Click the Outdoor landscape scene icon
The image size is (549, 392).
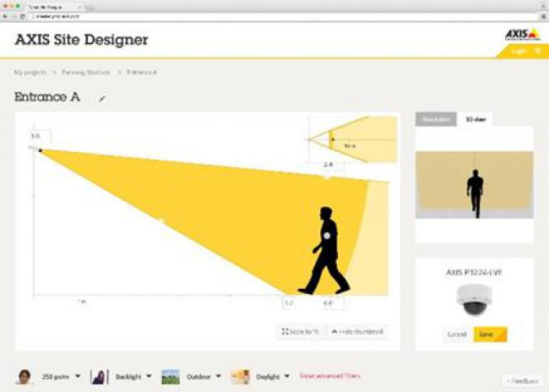tap(171, 377)
